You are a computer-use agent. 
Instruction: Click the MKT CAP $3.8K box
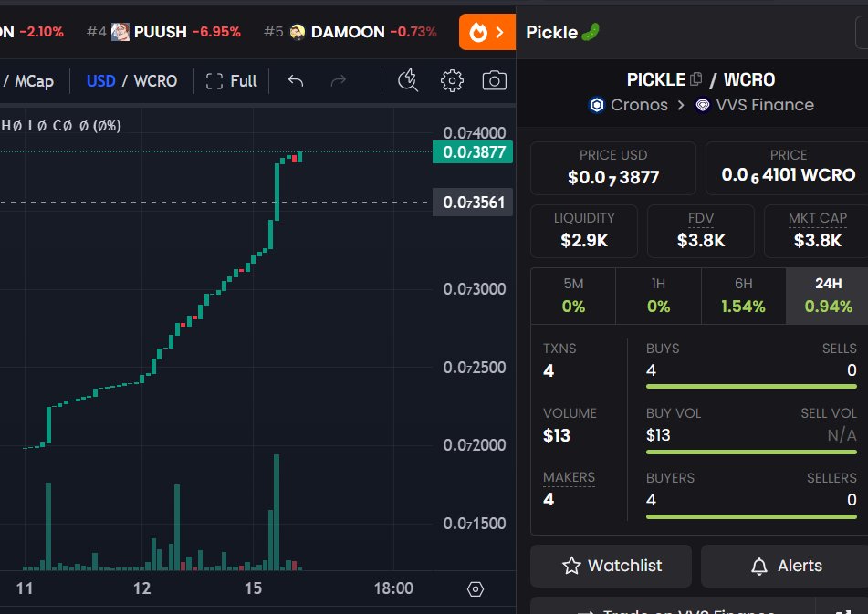point(817,231)
